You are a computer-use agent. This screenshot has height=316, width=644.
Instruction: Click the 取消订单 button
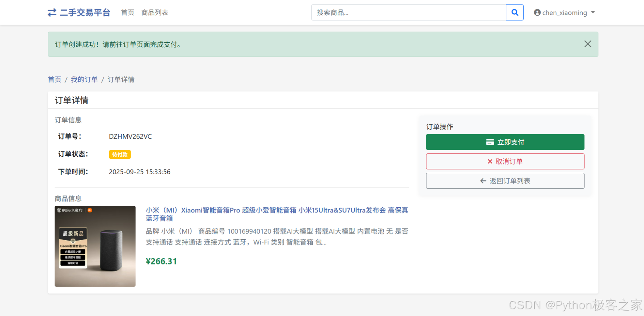click(505, 161)
